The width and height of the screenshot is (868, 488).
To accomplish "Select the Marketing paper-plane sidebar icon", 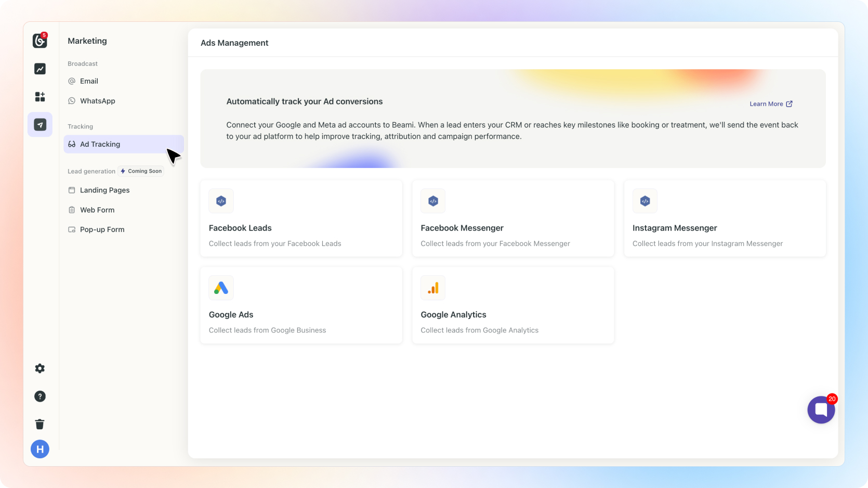I will pyautogui.click(x=40, y=124).
